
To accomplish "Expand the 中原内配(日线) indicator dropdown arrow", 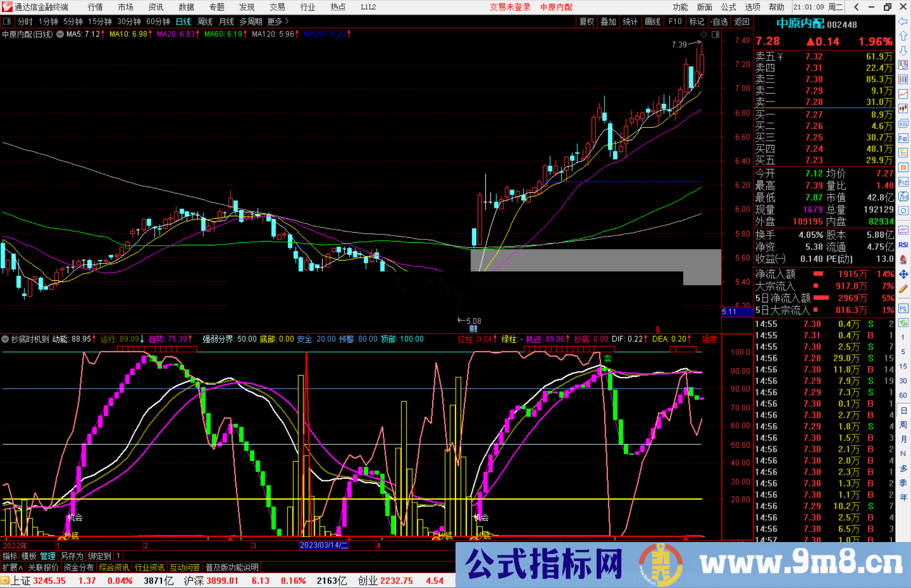I will click(x=60, y=34).
